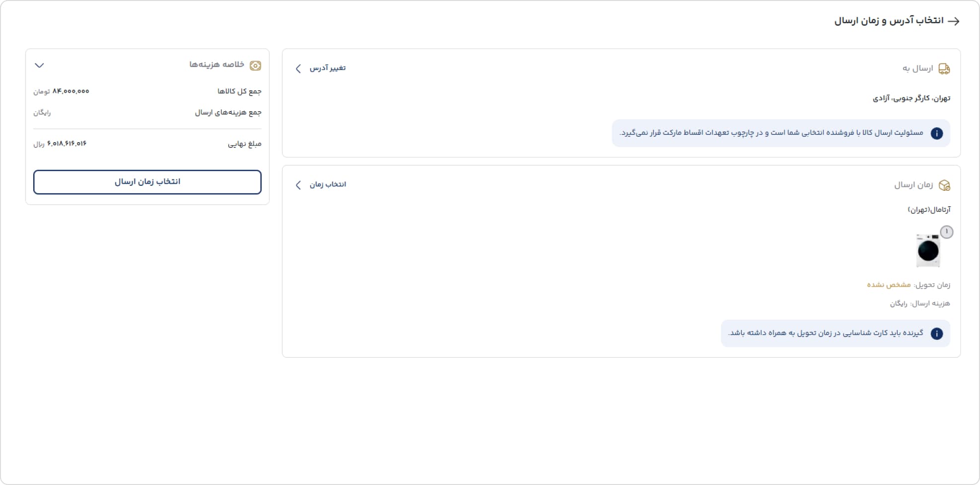980x485 pixels.
Task: Click the seller name آرتامال(تهران)
Action: pyautogui.click(x=929, y=209)
